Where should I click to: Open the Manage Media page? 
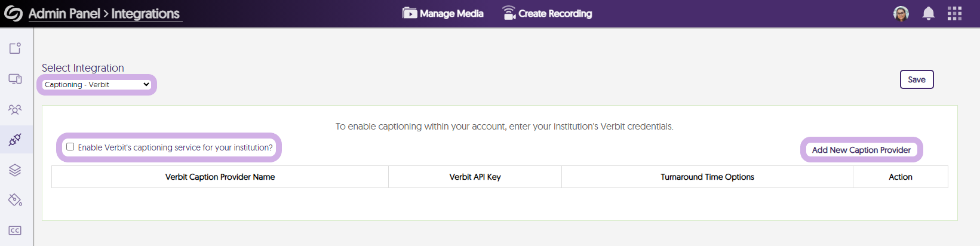(x=443, y=13)
